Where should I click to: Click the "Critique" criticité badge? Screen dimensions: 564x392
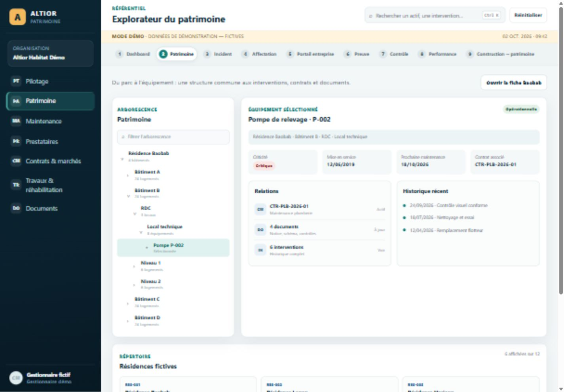click(264, 166)
